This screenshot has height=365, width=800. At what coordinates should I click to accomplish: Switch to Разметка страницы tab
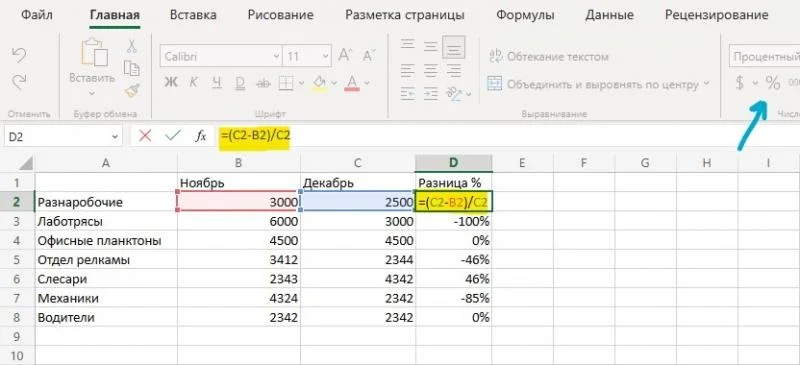click(x=405, y=15)
